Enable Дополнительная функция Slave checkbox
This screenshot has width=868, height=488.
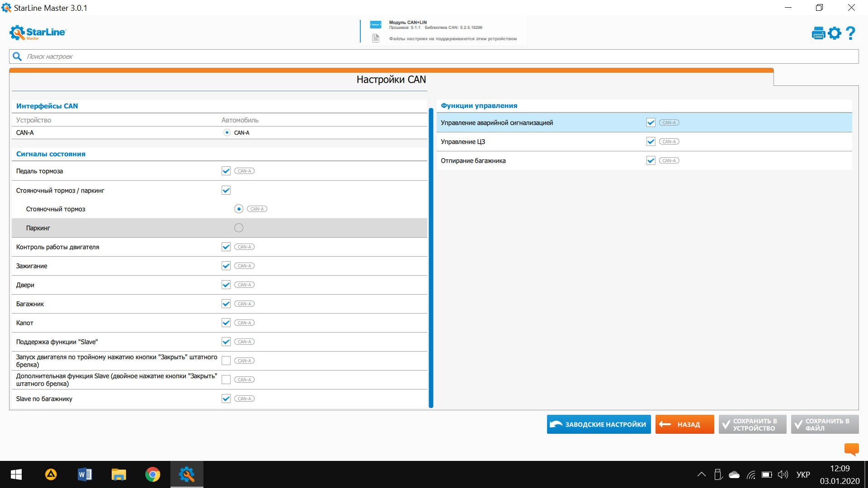[226, 380]
